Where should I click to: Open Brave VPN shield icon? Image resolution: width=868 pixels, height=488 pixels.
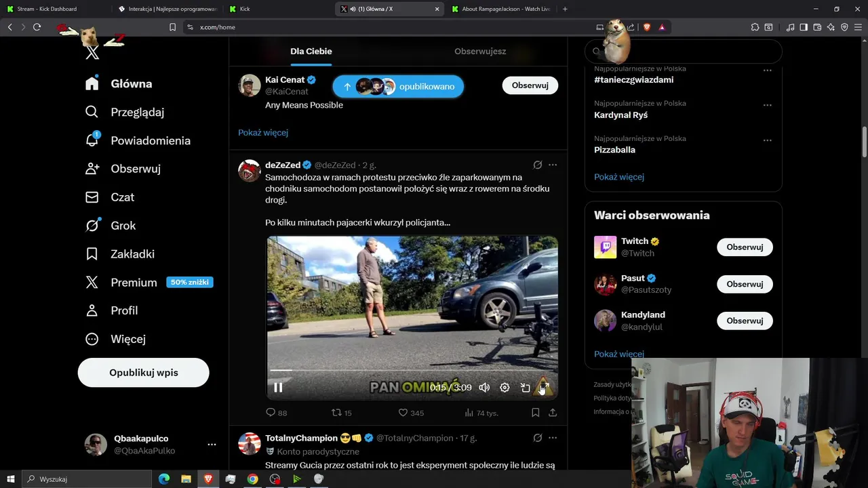point(844,27)
